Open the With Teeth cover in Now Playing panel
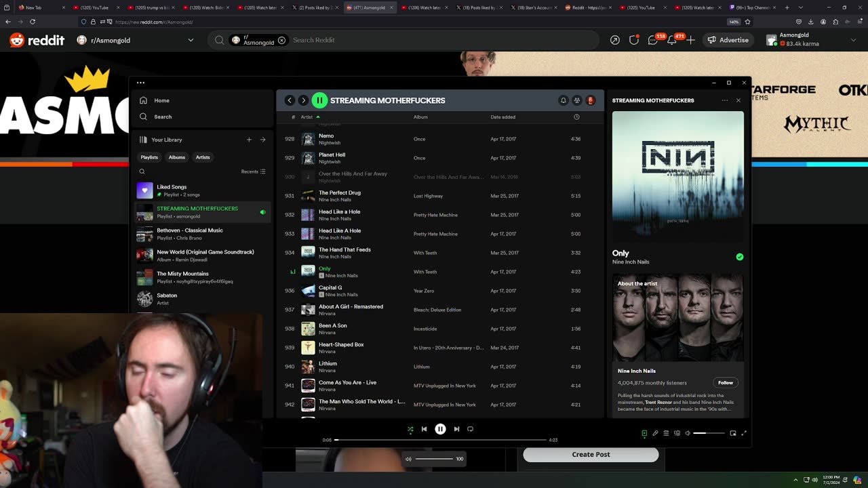Viewport: 868px width, 488px height. pos(678,177)
